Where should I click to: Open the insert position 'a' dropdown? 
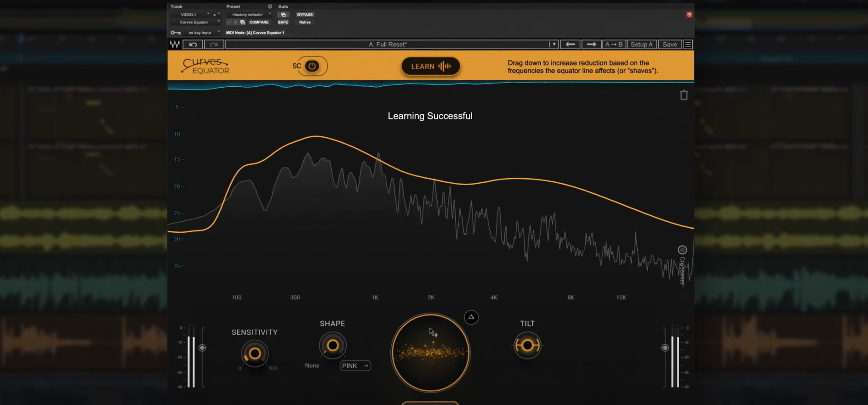click(x=216, y=15)
